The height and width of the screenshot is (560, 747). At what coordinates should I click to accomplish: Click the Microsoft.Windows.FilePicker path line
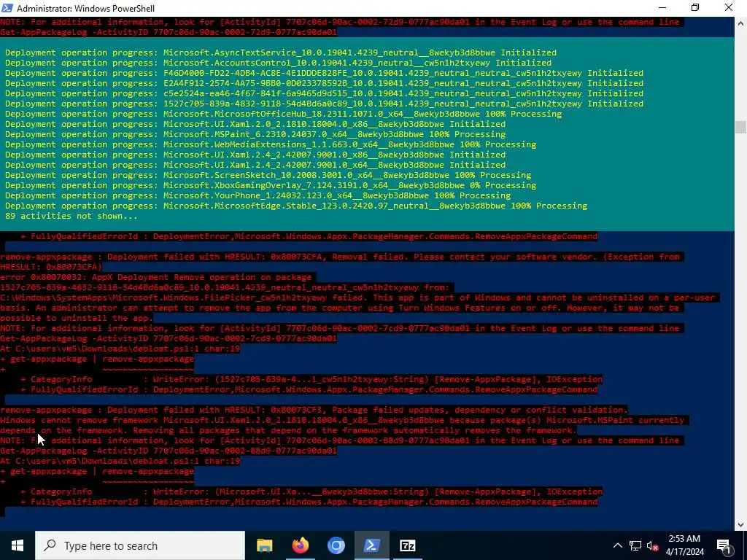(357, 297)
